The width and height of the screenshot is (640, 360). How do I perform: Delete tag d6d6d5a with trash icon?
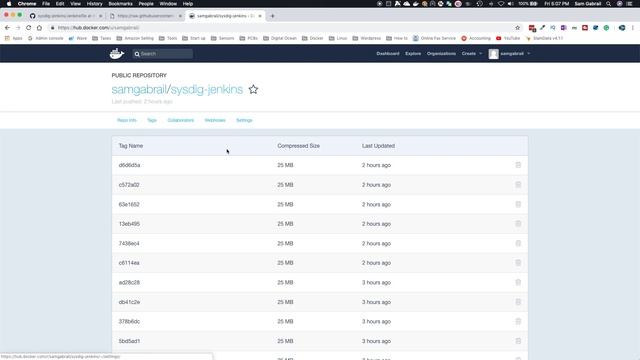pyautogui.click(x=518, y=165)
